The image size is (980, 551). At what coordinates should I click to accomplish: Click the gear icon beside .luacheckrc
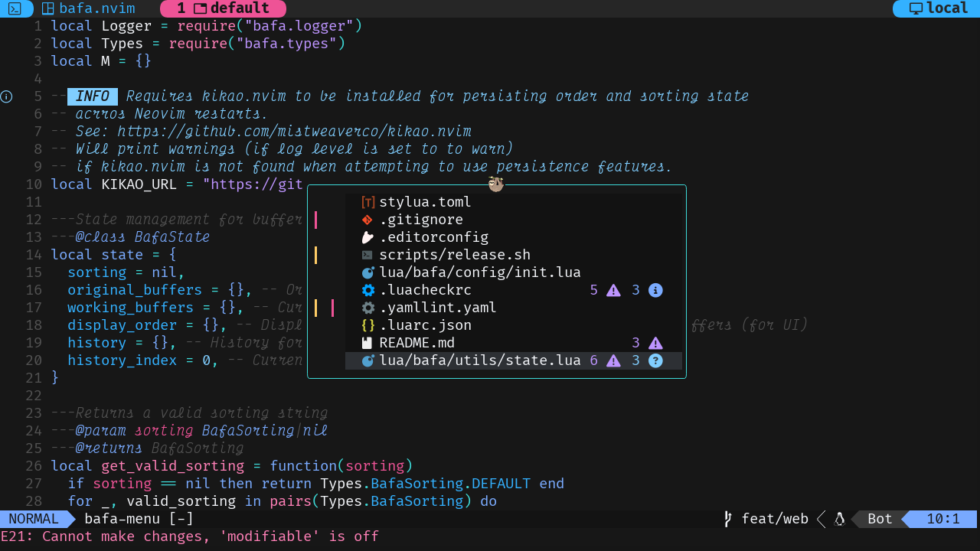(x=367, y=290)
